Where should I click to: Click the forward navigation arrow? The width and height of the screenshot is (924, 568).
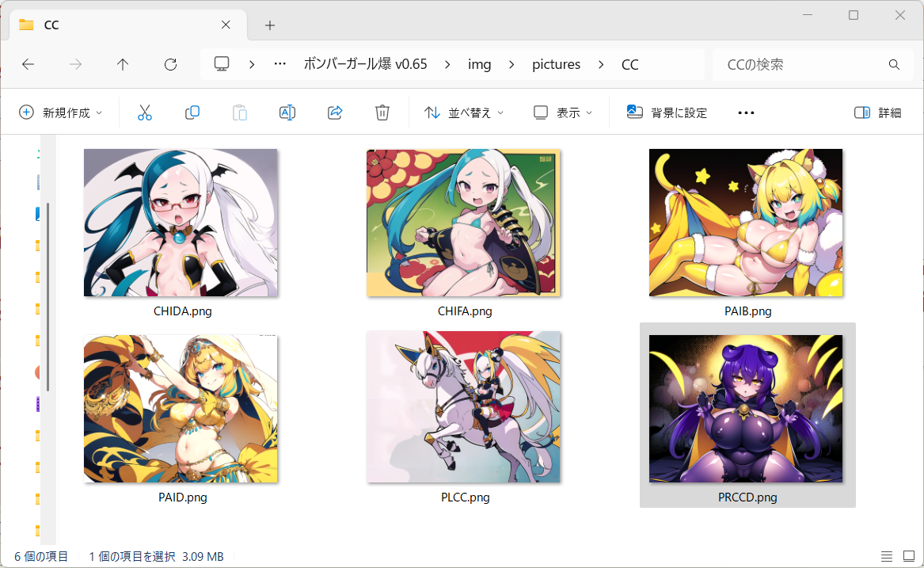[x=75, y=64]
